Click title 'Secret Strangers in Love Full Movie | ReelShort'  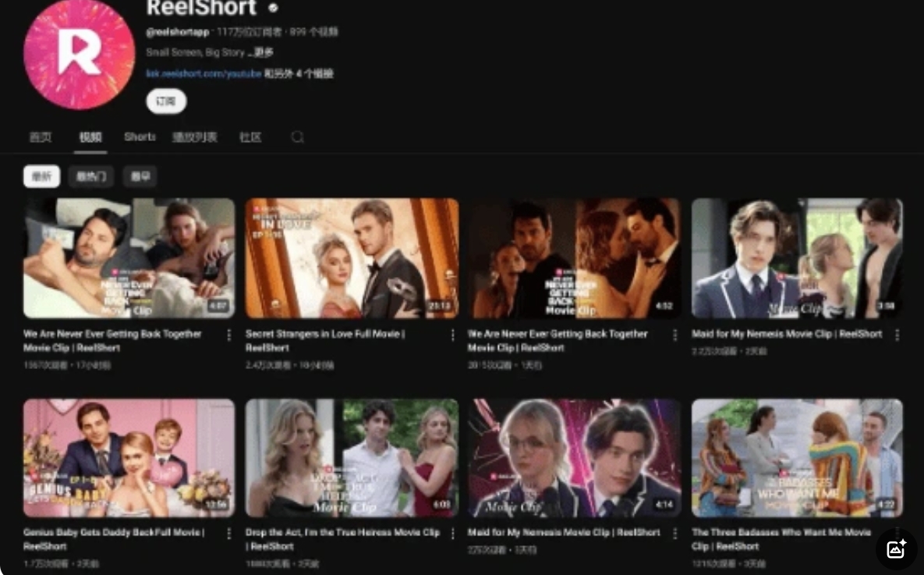tap(325, 341)
